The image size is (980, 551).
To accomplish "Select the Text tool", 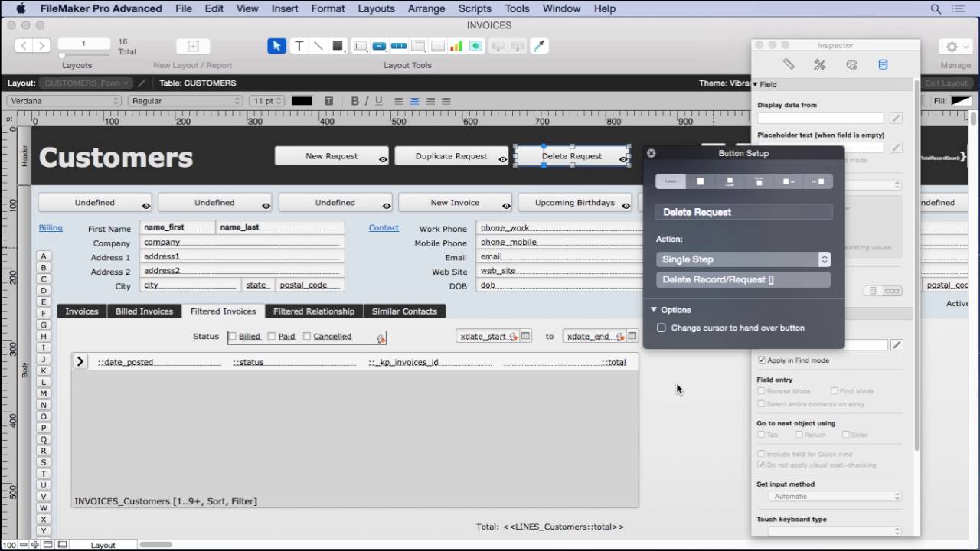I will (299, 46).
